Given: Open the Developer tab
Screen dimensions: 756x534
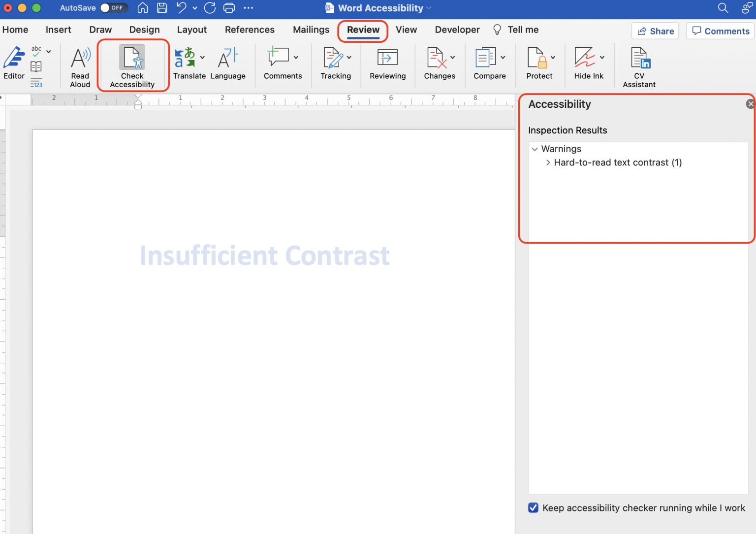Looking at the screenshot, I should (x=457, y=30).
